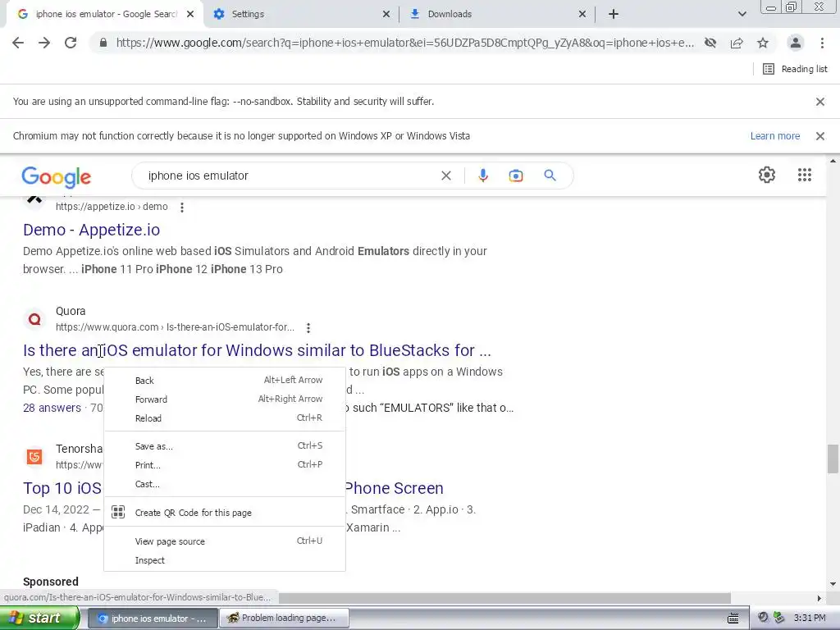Close the Downloads tab

tap(582, 15)
